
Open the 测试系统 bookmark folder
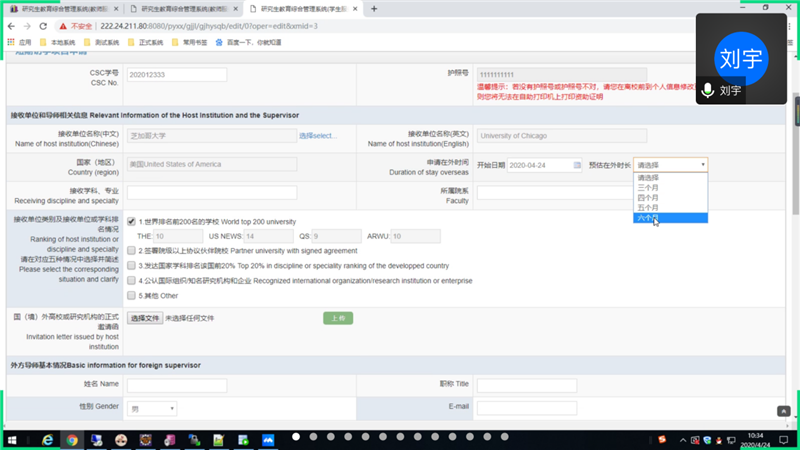pos(102,42)
